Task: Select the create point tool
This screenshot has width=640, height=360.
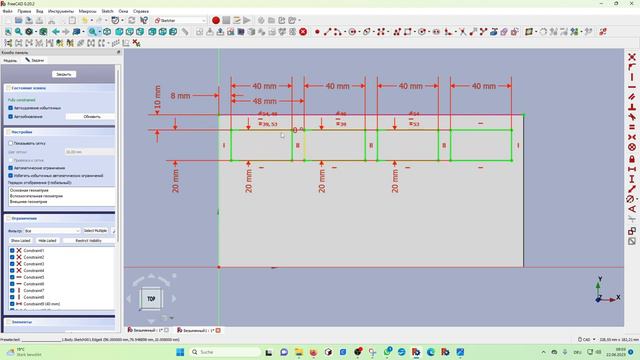Action: pos(317,31)
